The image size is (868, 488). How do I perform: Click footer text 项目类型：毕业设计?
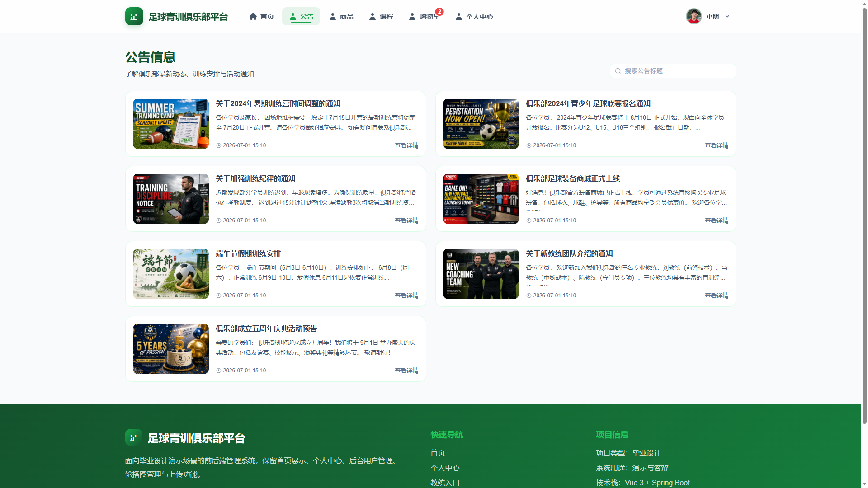click(628, 453)
